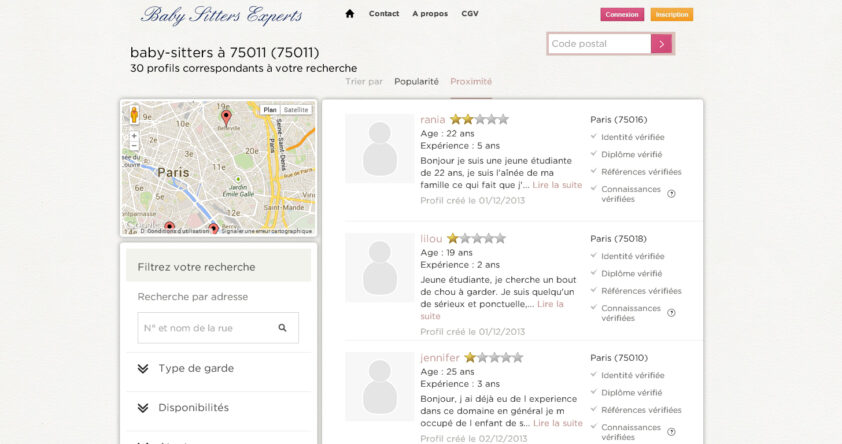Viewport: 842px width, 444px height.
Task: Click the magnifier icon in address search
Action: [x=283, y=328]
